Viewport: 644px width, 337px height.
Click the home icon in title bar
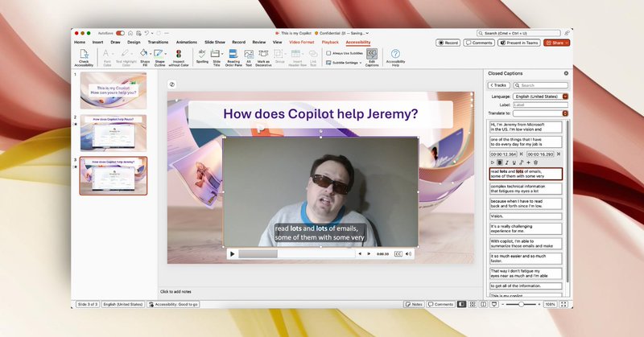(130, 33)
